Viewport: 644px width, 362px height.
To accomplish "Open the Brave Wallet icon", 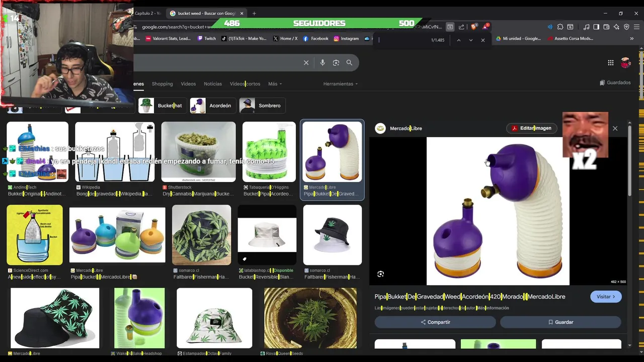I will (606, 27).
